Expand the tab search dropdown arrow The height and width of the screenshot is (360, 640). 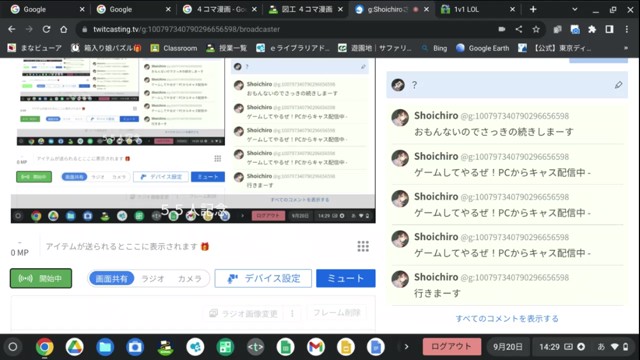(x=575, y=9)
